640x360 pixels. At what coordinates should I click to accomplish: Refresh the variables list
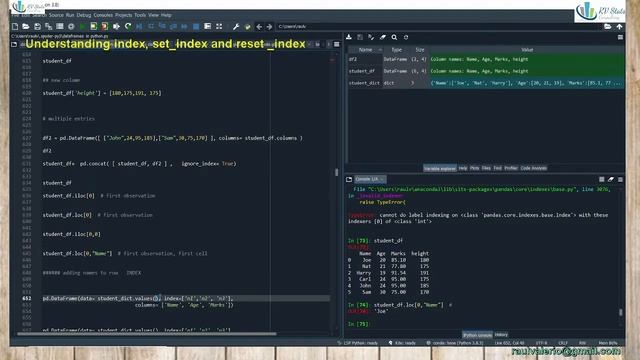(406, 37)
